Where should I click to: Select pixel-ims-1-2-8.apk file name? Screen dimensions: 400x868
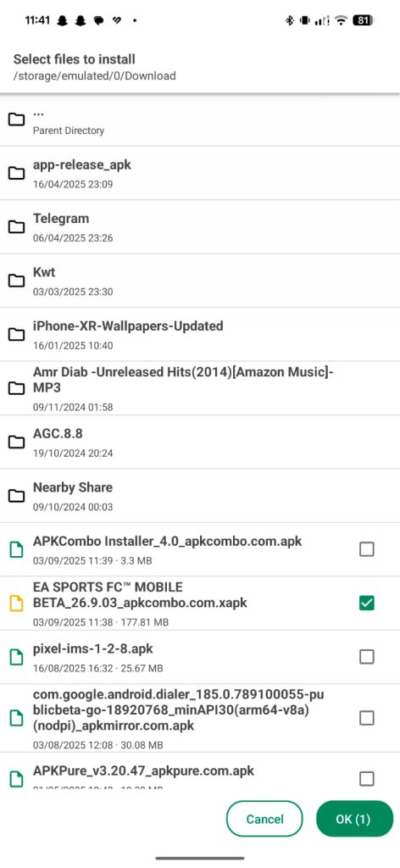click(x=93, y=648)
